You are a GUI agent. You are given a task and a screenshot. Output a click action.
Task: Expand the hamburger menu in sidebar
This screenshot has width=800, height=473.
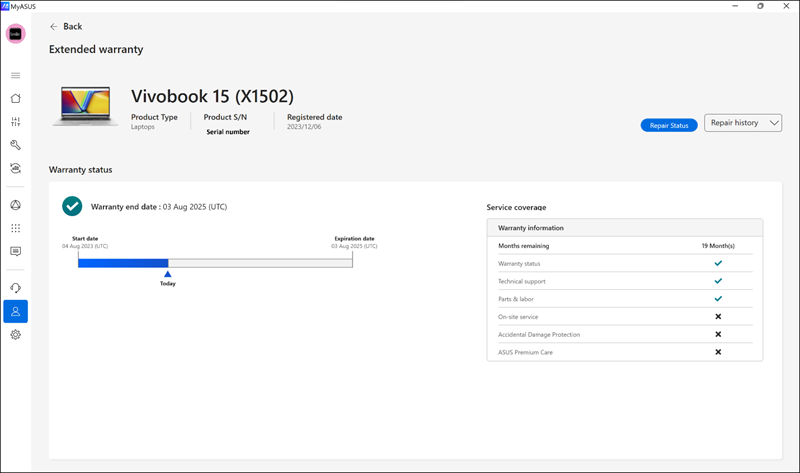[x=15, y=76]
